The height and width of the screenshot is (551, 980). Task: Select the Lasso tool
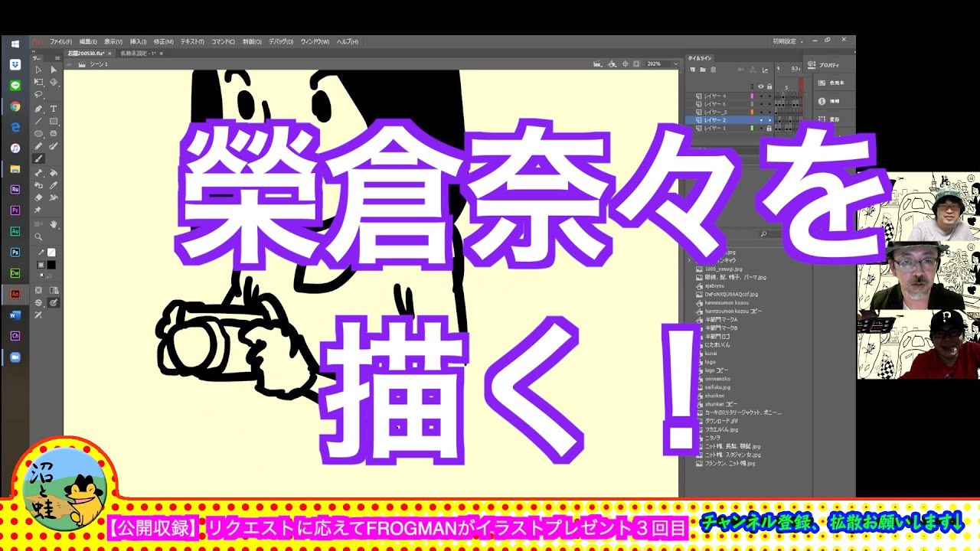click(x=38, y=95)
